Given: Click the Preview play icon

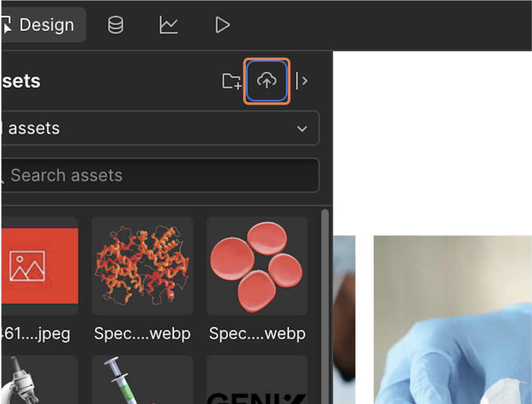Looking at the screenshot, I should [x=223, y=25].
